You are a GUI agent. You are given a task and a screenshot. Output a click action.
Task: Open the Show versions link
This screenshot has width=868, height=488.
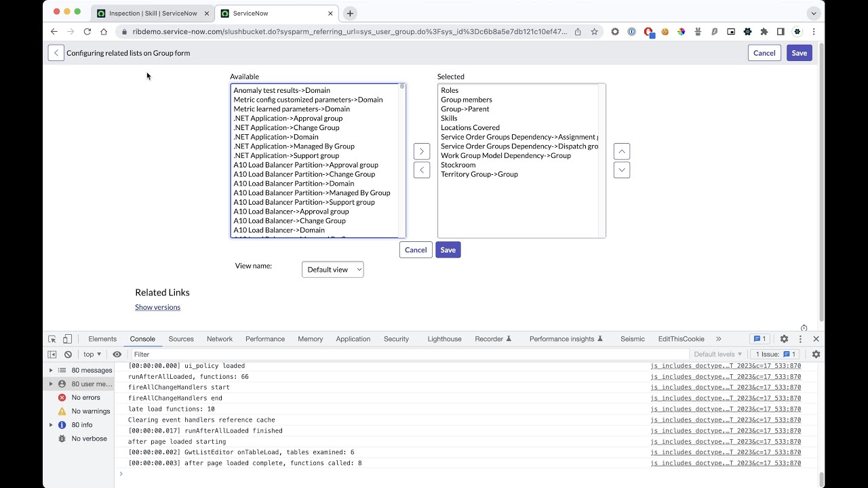pos(157,307)
